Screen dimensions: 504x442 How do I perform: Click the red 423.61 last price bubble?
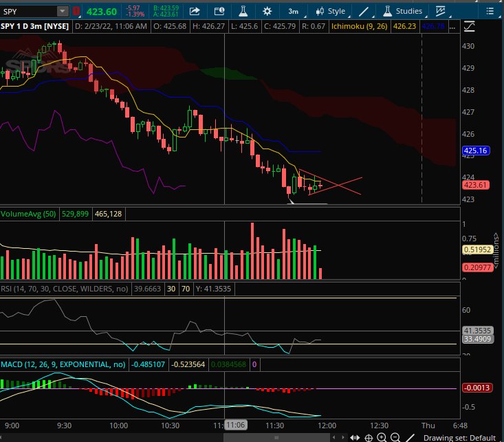(476, 185)
